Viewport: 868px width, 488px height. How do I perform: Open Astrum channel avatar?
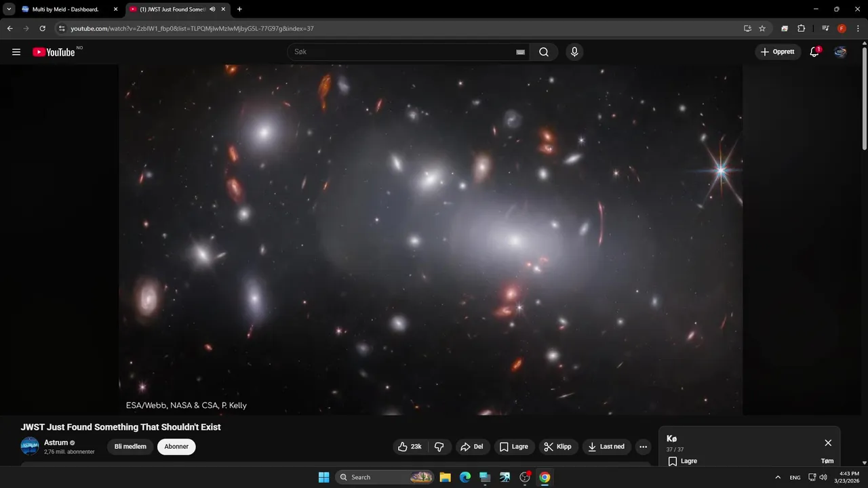(x=30, y=446)
